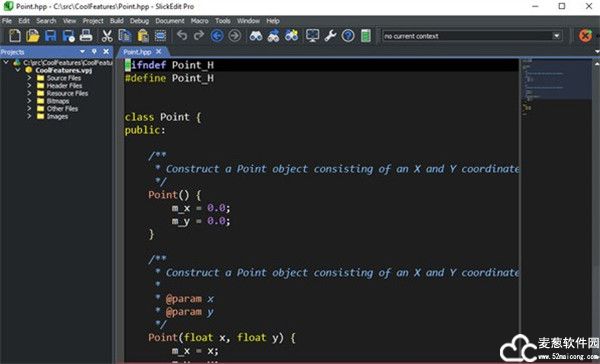Open Projects panel options dropdown arrow
This screenshot has height=364, width=600.
[82, 51]
